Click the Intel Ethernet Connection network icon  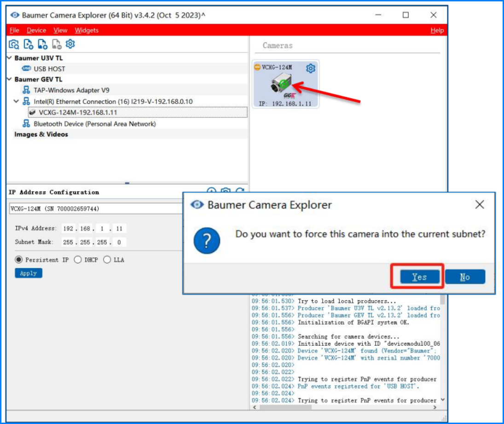(x=26, y=101)
